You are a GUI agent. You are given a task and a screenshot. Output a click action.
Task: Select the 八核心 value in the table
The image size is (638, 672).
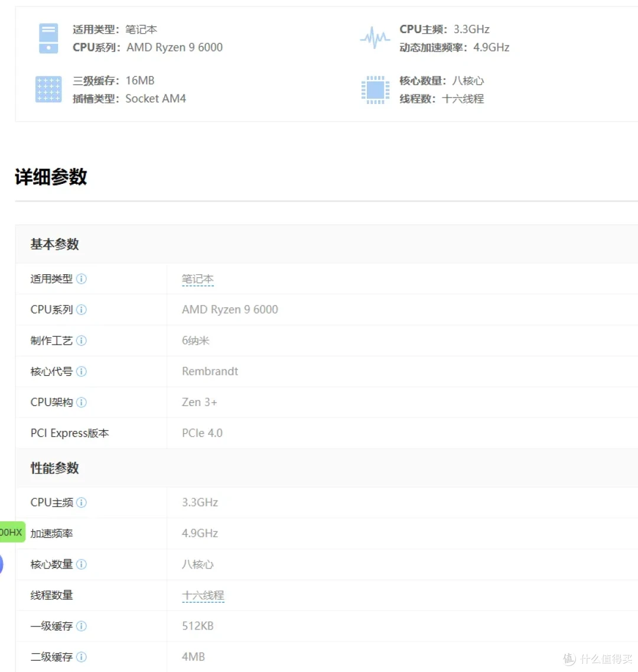[x=197, y=564]
